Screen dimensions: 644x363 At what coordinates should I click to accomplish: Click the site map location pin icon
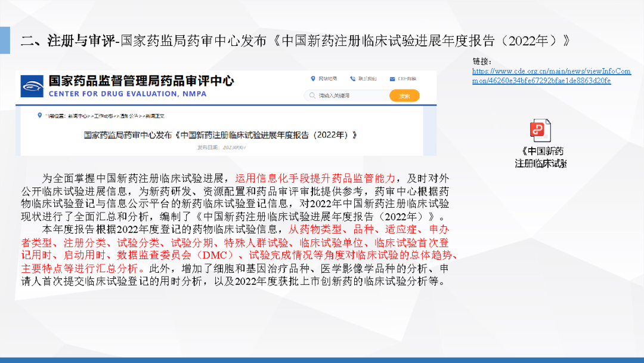click(312, 79)
